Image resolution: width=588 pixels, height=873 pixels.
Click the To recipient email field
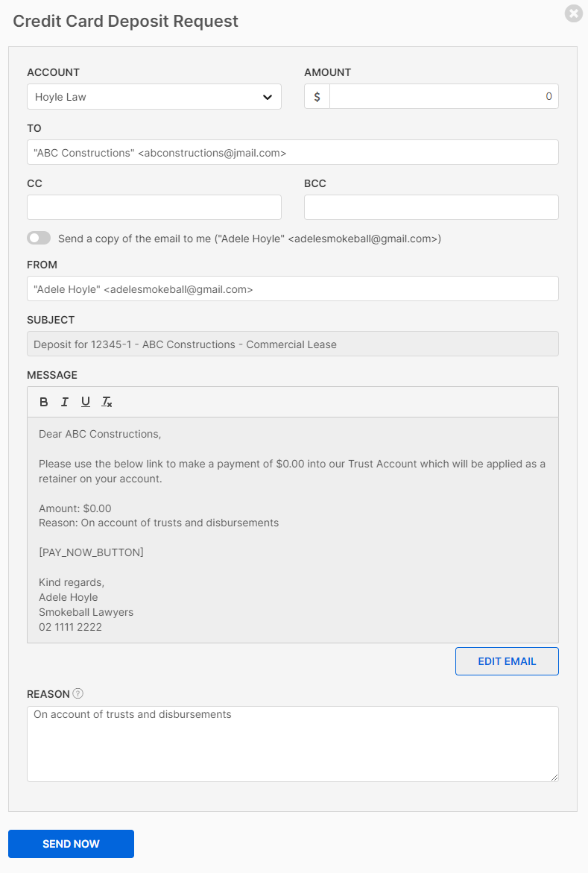[292, 152]
